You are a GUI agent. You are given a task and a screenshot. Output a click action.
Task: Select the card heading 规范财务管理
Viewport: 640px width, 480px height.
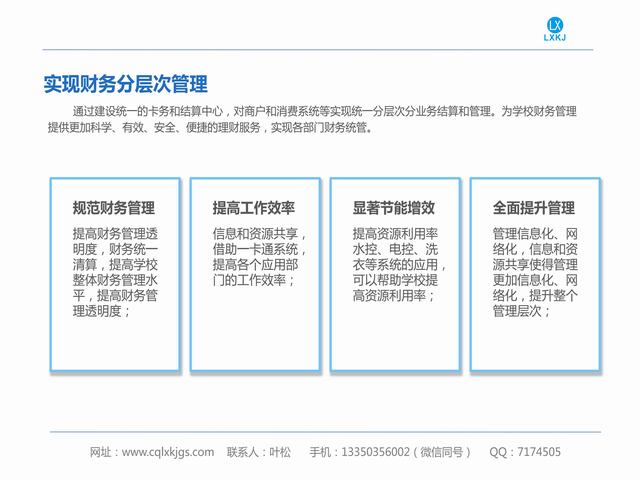[x=114, y=208]
